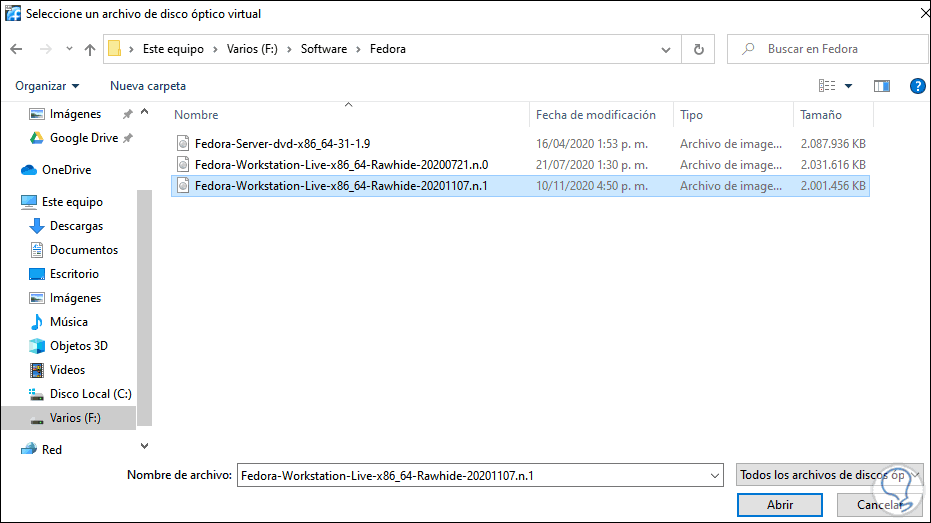Go forward using the right arrow
The image size is (931, 523).
click(46, 49)
